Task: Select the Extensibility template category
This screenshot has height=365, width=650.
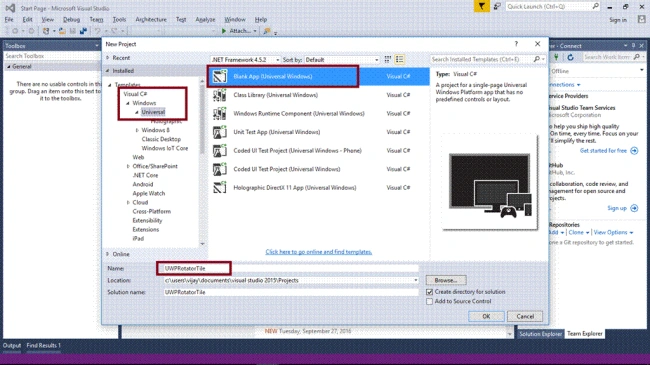Action: pos(147,221)
